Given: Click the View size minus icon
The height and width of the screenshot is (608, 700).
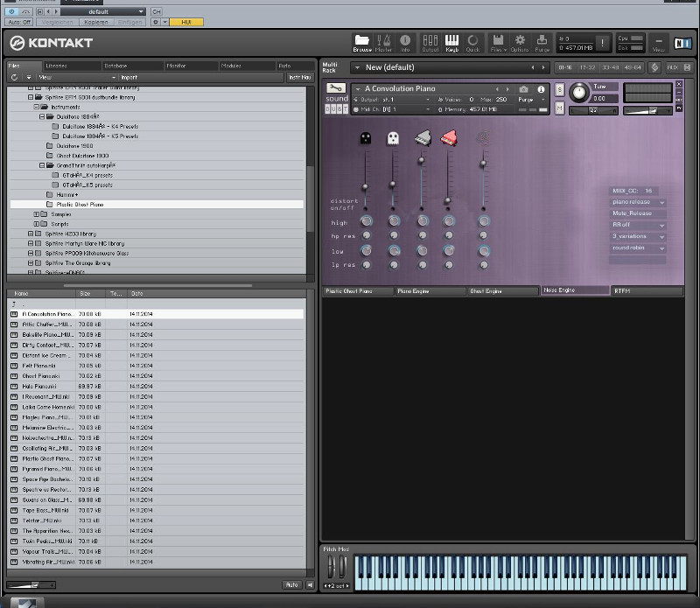Looking at the screenshot, I should (659, 43).
